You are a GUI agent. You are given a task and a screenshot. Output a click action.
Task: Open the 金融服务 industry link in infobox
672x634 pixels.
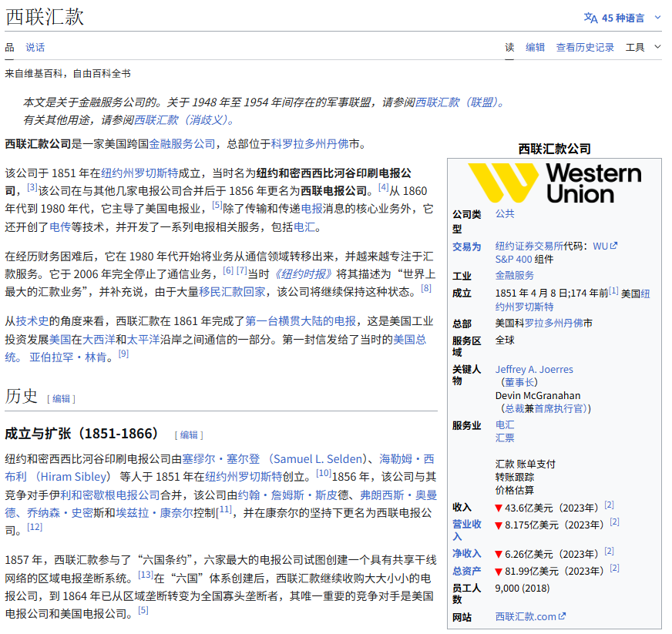[x=515, y=276]
